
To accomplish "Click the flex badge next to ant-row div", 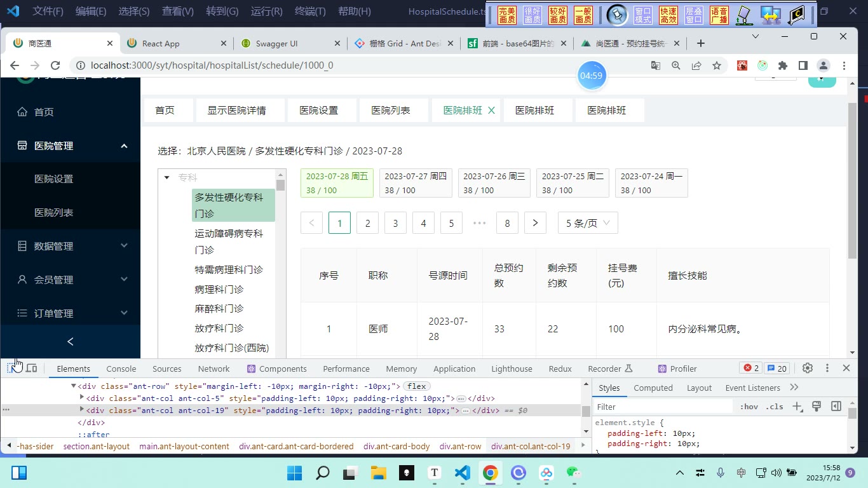I will click(x=417, y=386).
